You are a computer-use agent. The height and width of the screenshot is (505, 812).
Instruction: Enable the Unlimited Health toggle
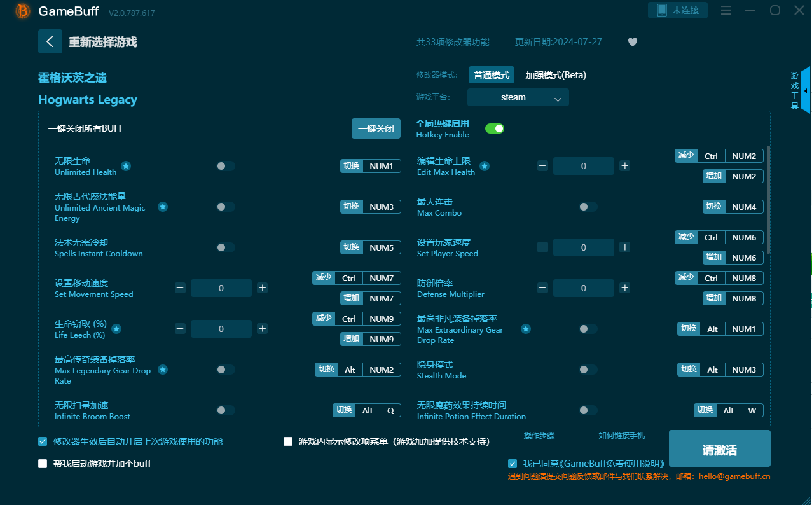pyautogui.click(x=226, y=166)
